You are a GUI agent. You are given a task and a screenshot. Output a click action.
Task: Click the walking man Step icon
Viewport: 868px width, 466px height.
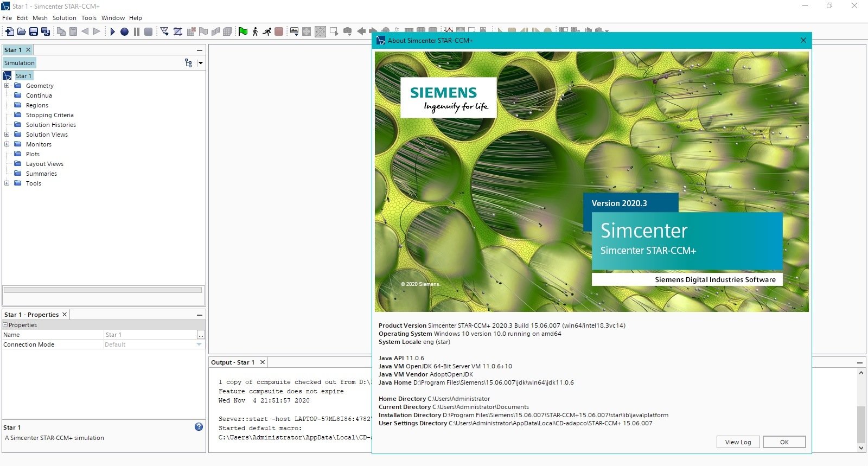click(x=255, y=31)
